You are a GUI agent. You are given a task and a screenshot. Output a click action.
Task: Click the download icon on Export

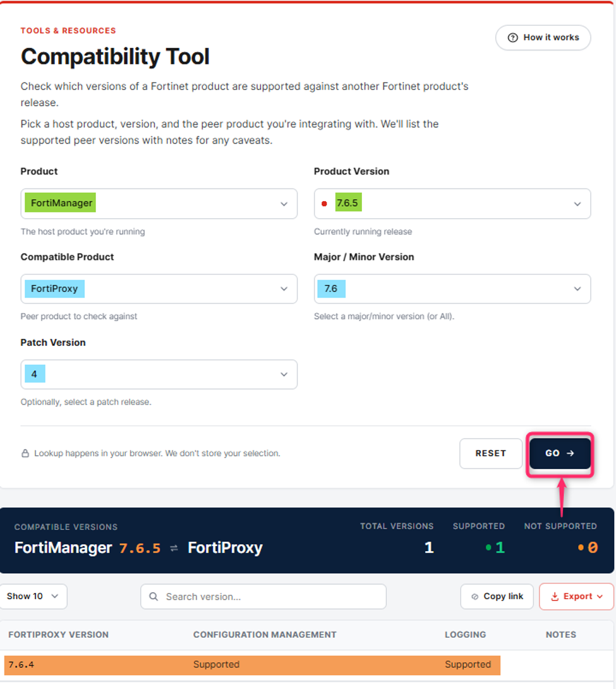click(555, 596)
